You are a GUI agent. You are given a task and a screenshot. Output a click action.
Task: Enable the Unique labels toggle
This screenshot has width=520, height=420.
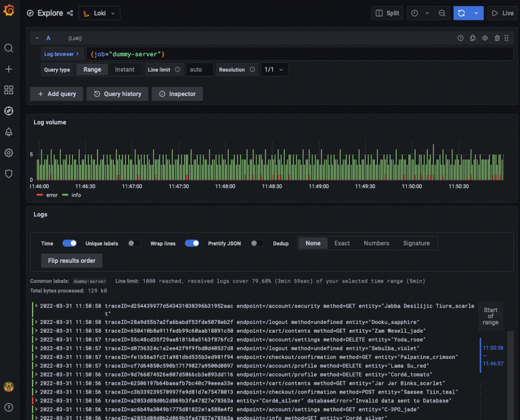[135, 243]
